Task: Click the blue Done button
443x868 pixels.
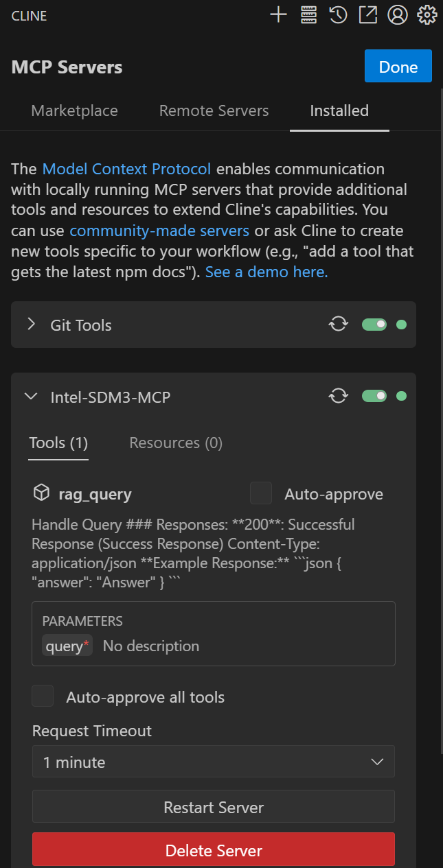Action: click(398, 67)
